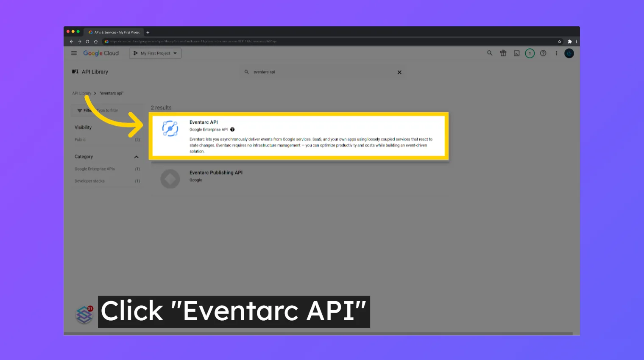Click the Type to filter field

pos(108,111)
